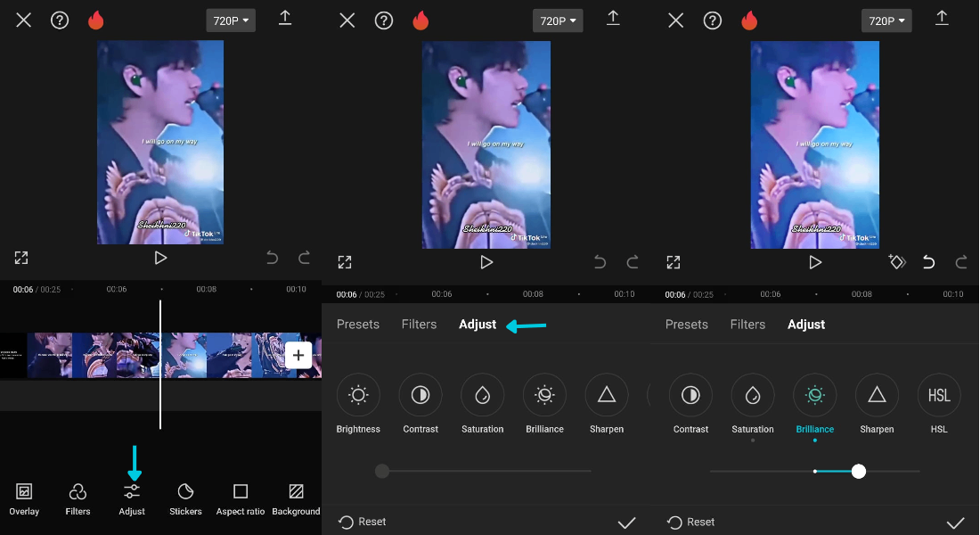Redo in the right panel
980x535 pixels.
point(961,262)
